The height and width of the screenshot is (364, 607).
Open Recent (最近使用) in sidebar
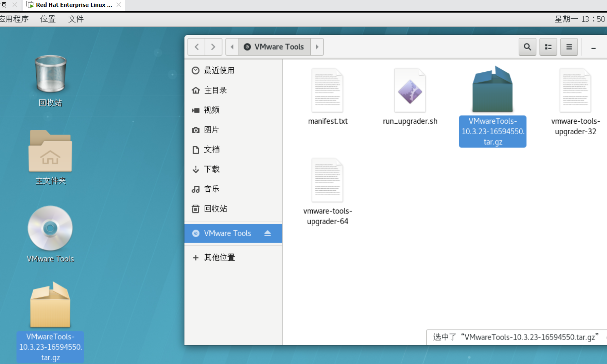[x=233, y=70]
